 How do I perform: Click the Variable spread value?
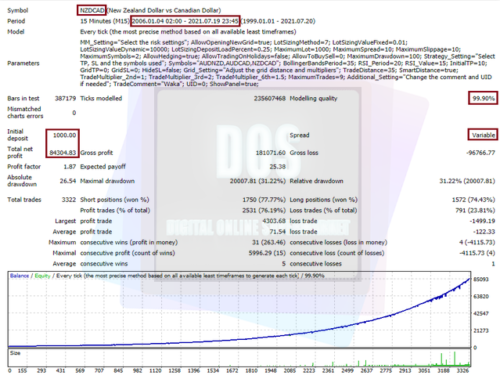[483, 135]
